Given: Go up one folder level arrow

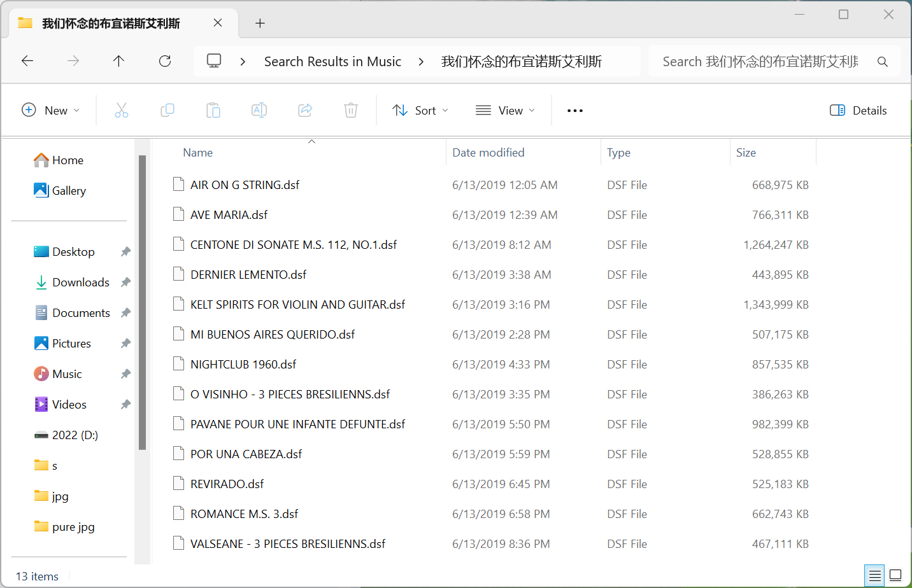Looking at the screenshot, I should pyautogui.click(x=118, y=61).
